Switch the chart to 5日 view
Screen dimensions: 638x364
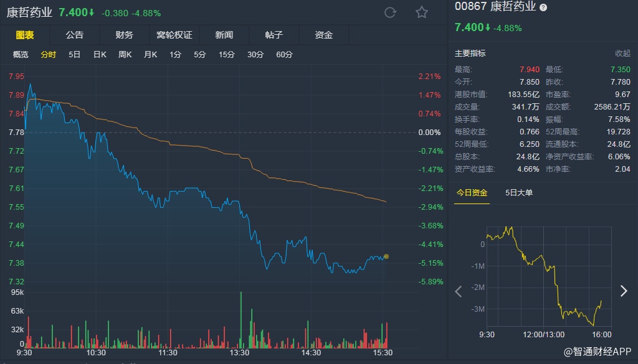tap(75, 55)
